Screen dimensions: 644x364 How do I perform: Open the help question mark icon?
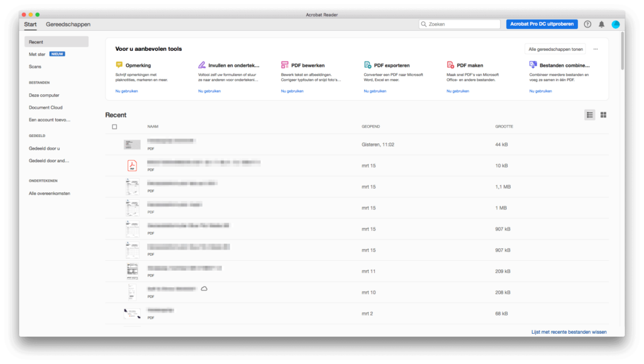[587, 24]
